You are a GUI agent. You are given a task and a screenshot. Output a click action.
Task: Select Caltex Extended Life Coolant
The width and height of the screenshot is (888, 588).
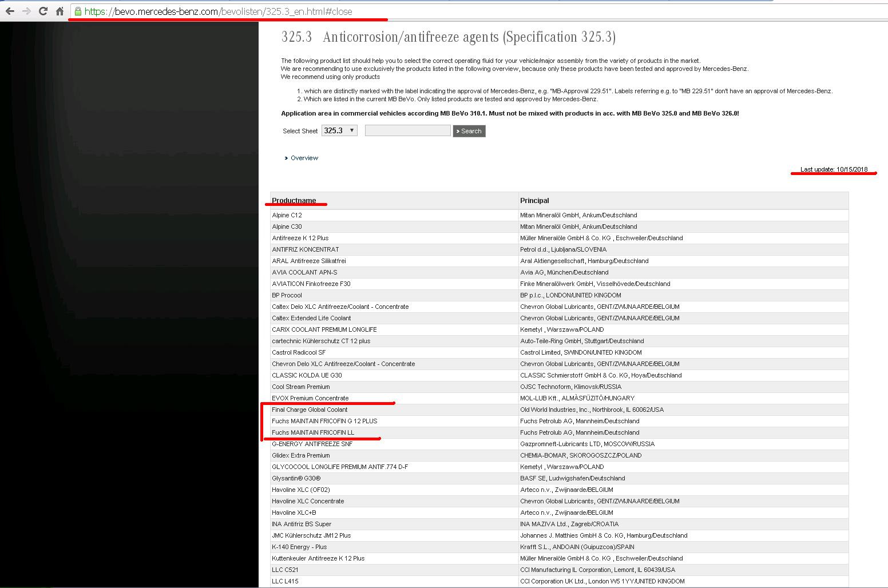pyautogui.click(x=311, y=318)
